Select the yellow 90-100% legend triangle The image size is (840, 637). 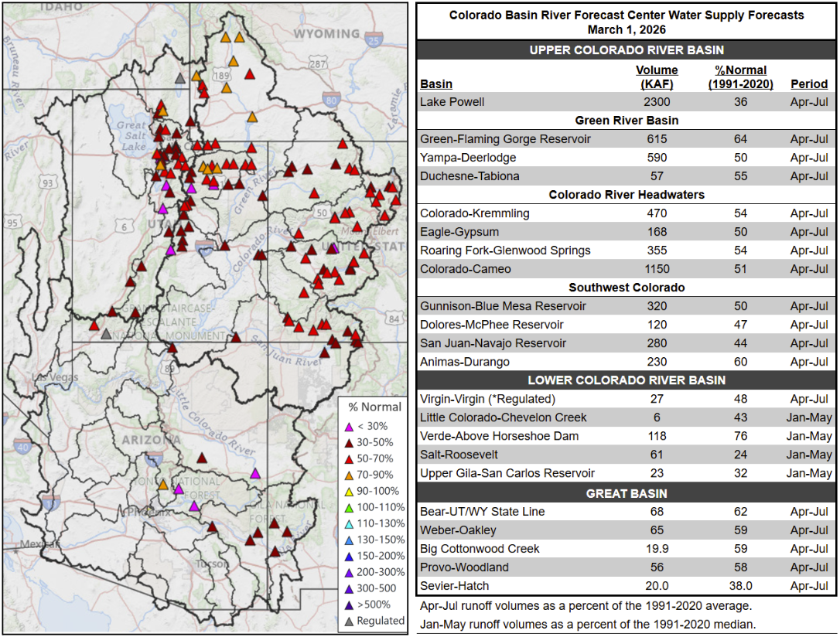click(350, 492)
